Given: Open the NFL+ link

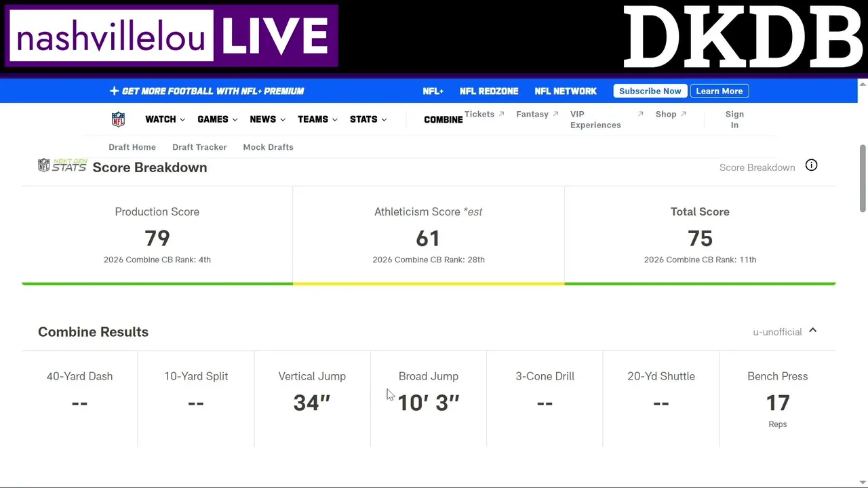Looking at the screenshot, I should pyautogui.click(x=433, y=91).
